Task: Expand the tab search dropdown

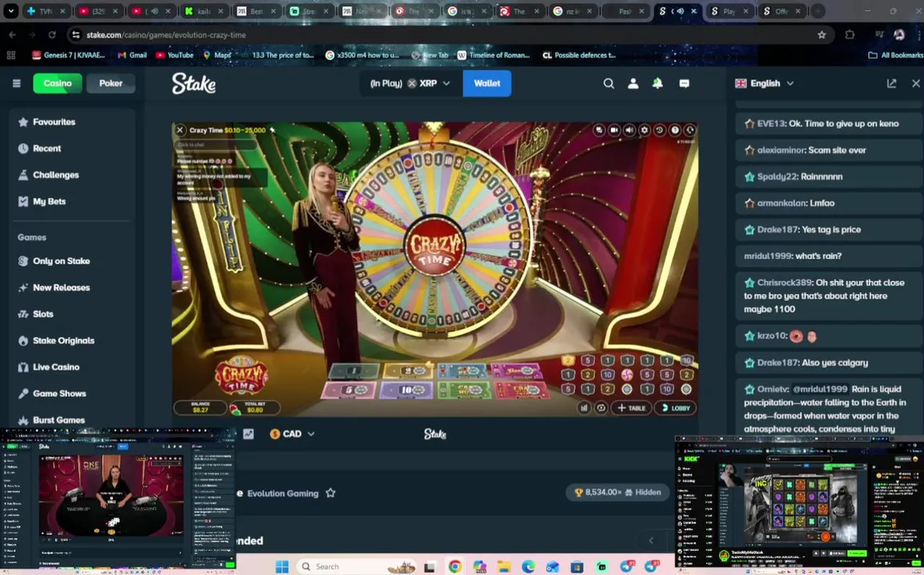Action: point(10,11)
